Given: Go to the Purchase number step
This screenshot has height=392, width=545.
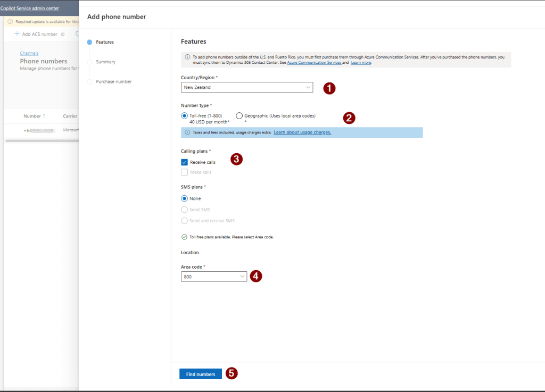Looking at the screenshot, I should point(113,82).
